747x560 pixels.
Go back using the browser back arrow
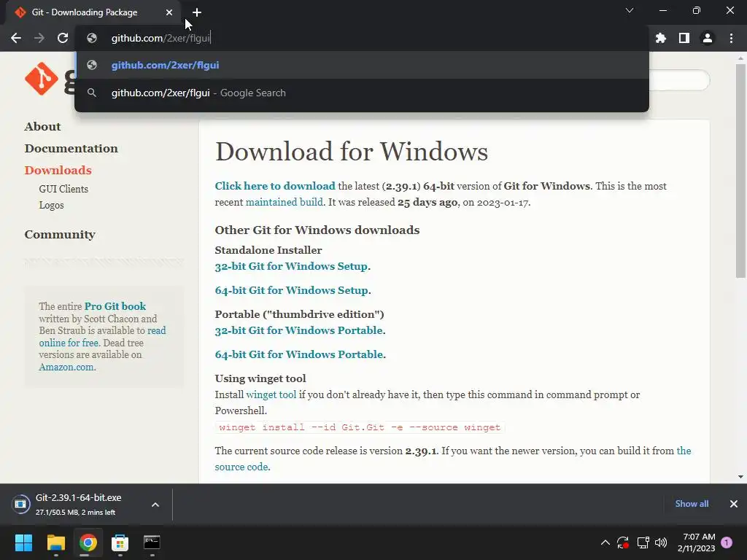(16, 38)
